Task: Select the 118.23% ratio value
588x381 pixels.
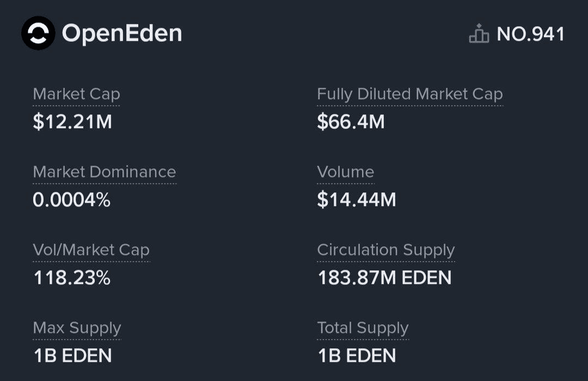Action: (72, 278)
